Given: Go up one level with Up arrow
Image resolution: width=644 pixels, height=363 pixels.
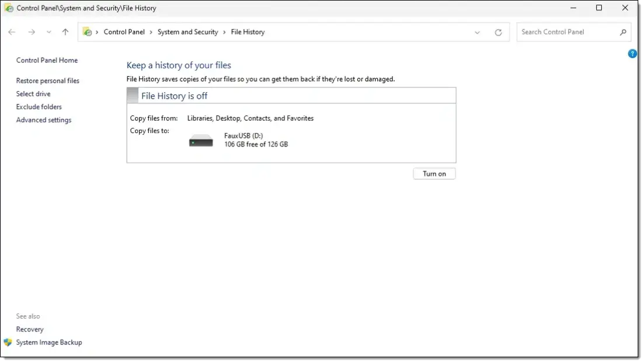Looking at the screenshot, I should (x=65, y=32).
